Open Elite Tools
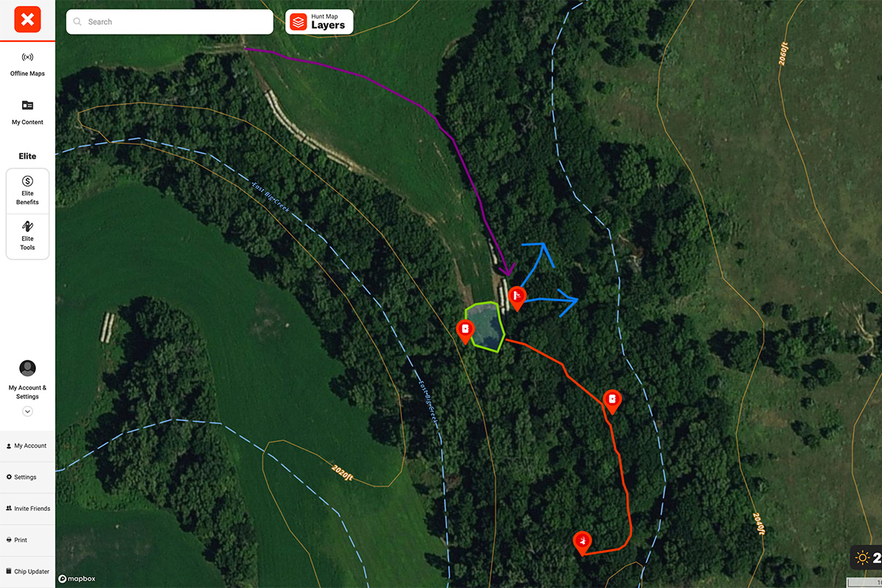The height and width of the screenshot is (588, 882). click(27, 236)
